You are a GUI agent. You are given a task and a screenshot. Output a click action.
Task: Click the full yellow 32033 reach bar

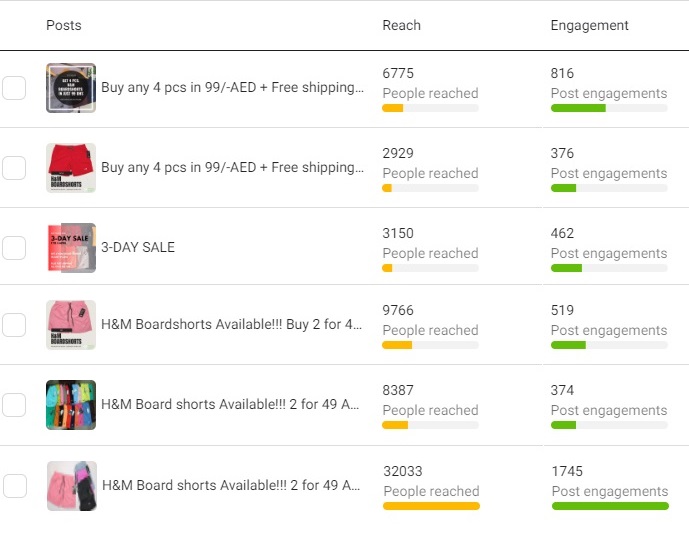[x=431, y=506]
